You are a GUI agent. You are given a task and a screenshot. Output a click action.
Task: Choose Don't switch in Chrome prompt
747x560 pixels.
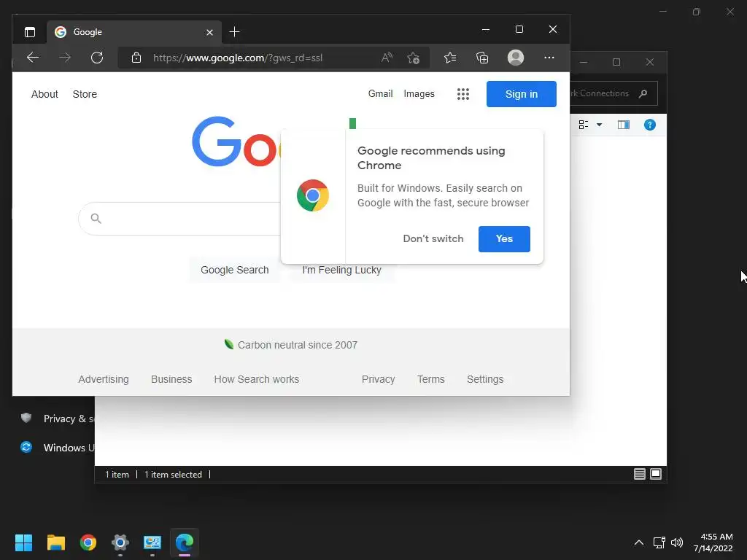(433, 239)
